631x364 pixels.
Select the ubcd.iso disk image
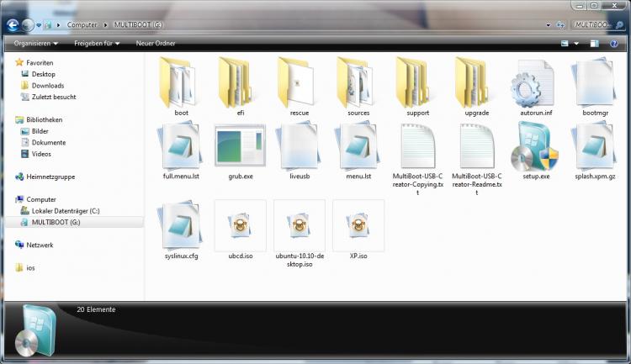coord(240,225)
